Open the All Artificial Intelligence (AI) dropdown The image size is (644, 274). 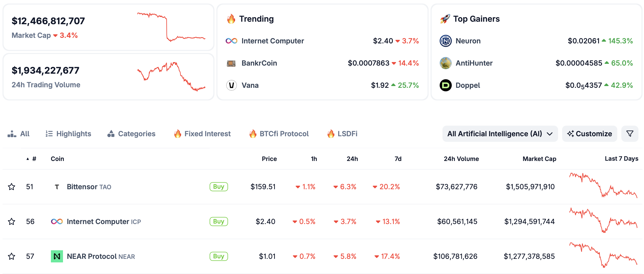tap(500, 134)
